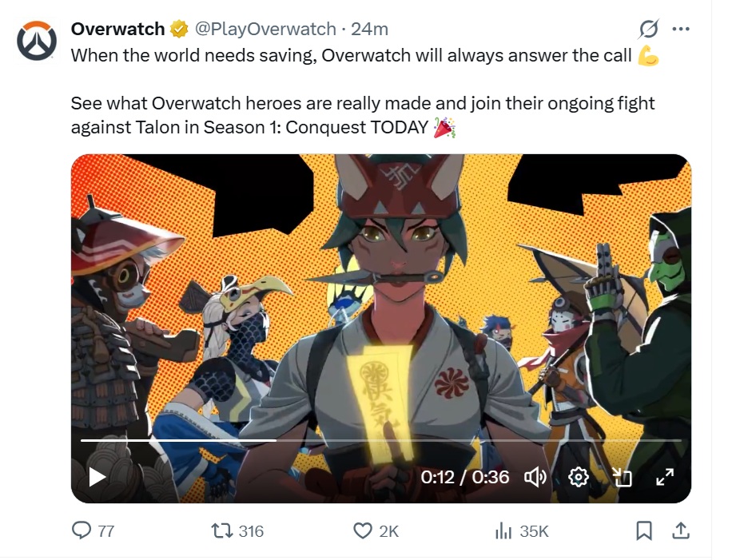This screenshot has width=736, height=560.
Task: View post analytics bar chart icon
Action: [503, 531]
